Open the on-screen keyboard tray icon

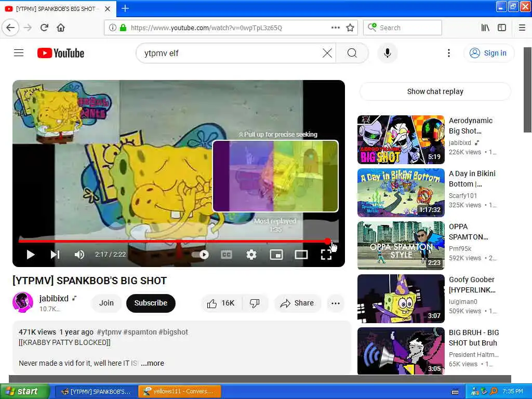pos(455,392)
